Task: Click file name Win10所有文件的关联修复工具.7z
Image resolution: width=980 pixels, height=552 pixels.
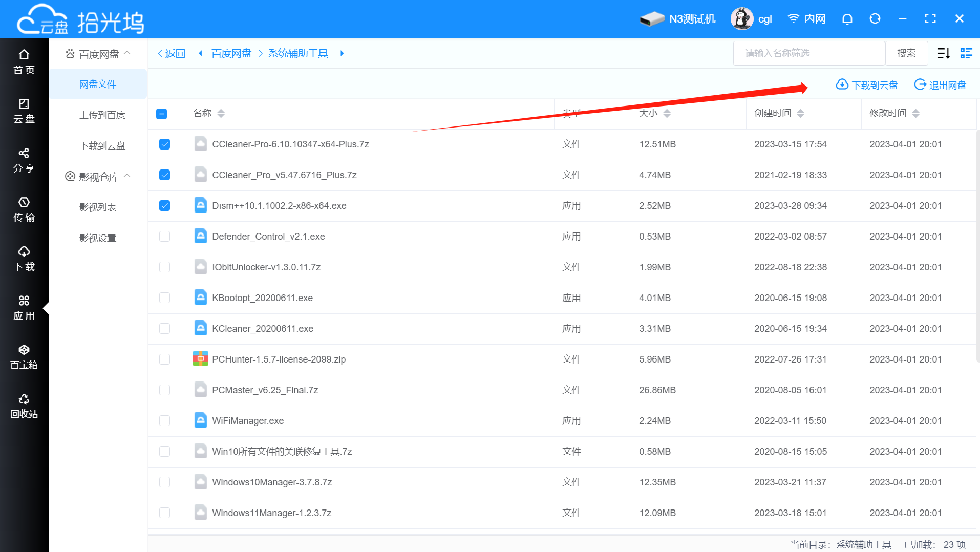Action: [282, 451]
